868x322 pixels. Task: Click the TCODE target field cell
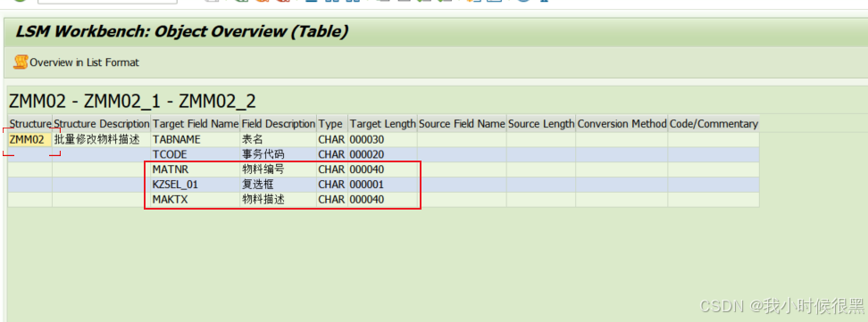[x=196, y=154]
